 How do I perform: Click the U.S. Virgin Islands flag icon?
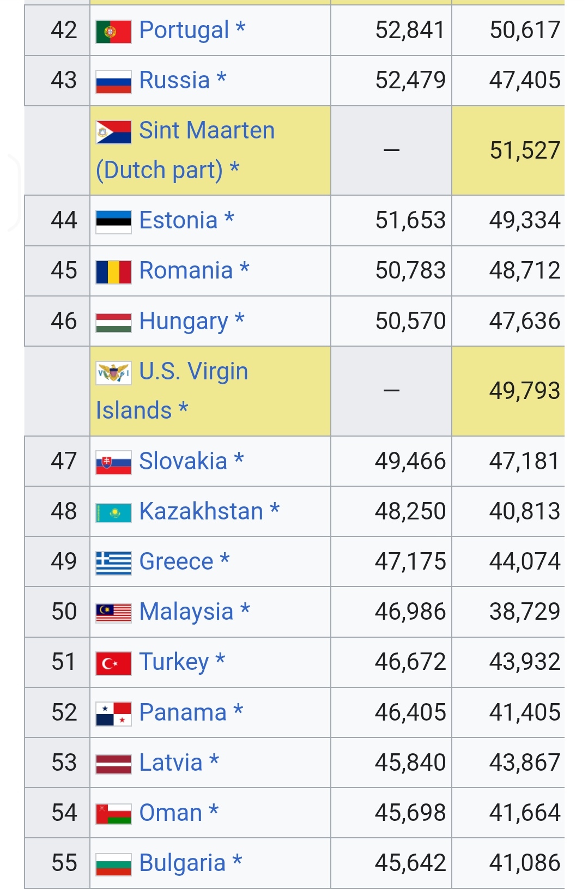click(113, 373)
